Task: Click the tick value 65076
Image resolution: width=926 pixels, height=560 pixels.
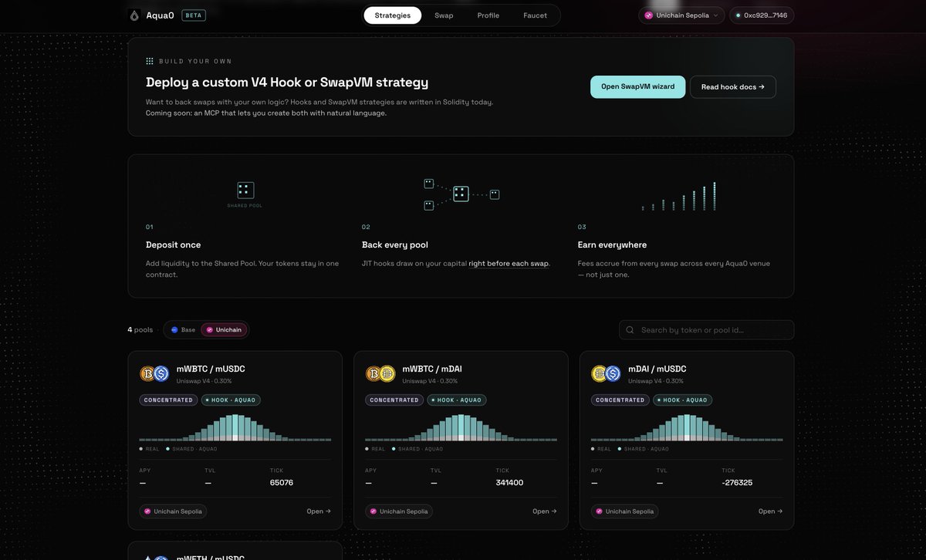Action: click(282, 483)
